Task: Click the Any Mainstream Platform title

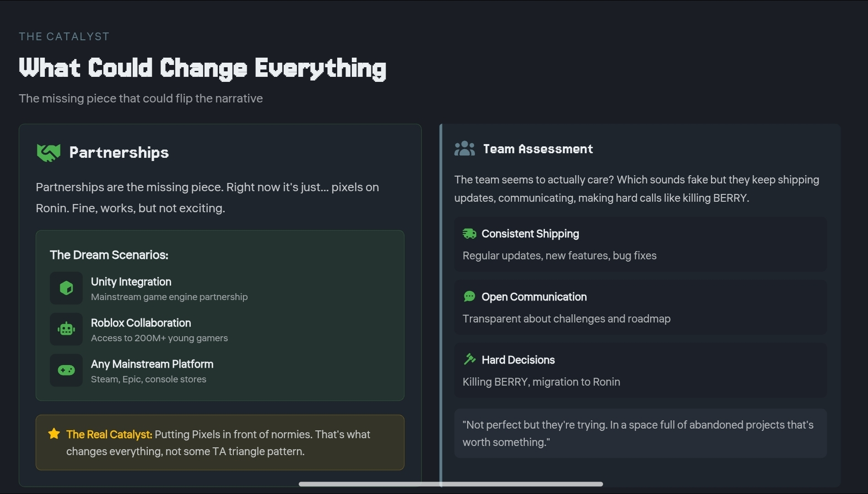Action: (x=152, y=364)
